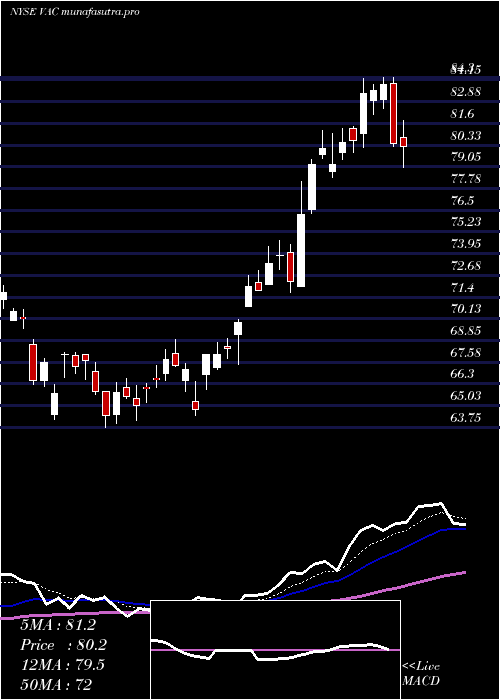This screenshot has height=700, width=500.
Task: Click the 70.13 price axis label
Action: (466, 309)
